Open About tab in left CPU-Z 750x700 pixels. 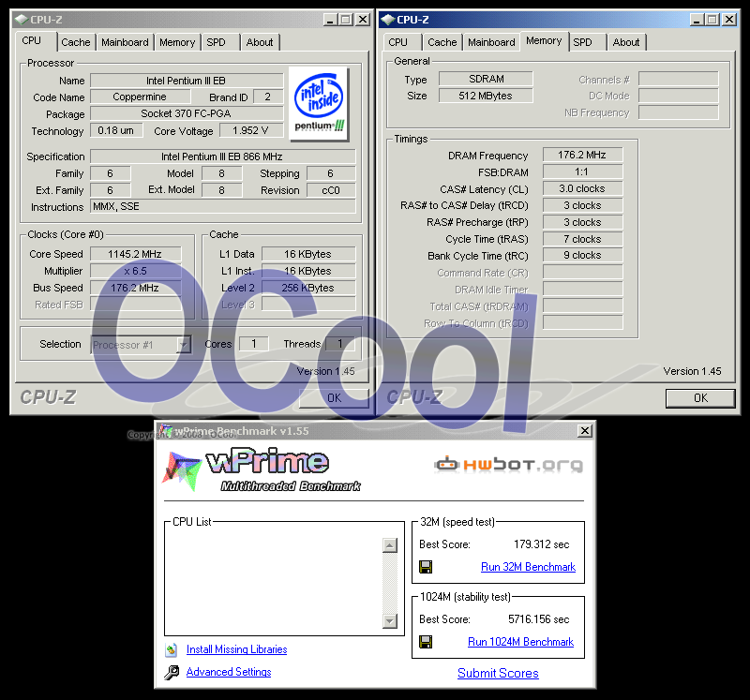click(260, 42)
